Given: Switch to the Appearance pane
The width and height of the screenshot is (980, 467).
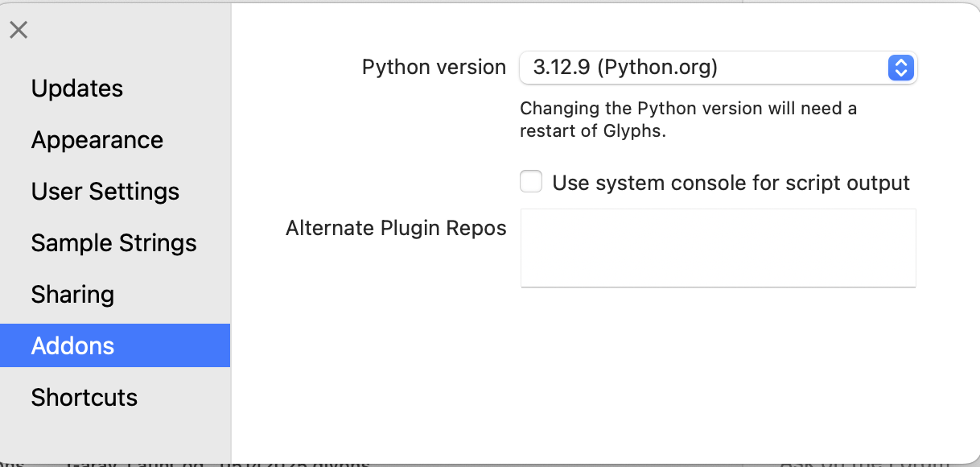Looking at the screenshot, I should 97,140.
